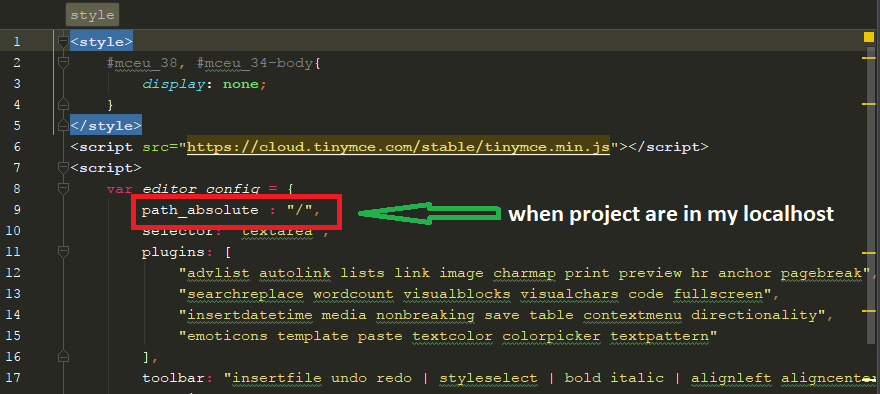The image size is (880, 394).
Task: Fold the #mceu_38 CSS rule at line 2
Action: (x=63, y=63)
